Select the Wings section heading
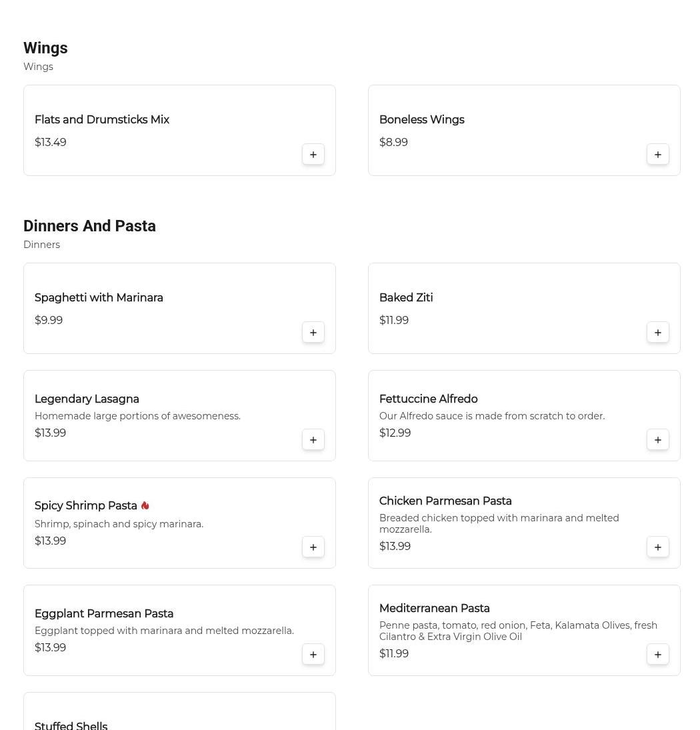 [x=45, y=48]
